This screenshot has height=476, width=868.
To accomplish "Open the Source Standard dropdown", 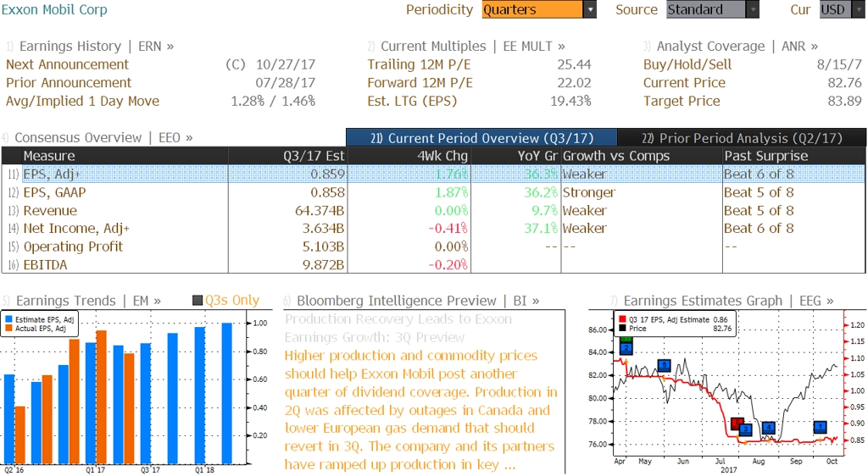I will 712,9.
